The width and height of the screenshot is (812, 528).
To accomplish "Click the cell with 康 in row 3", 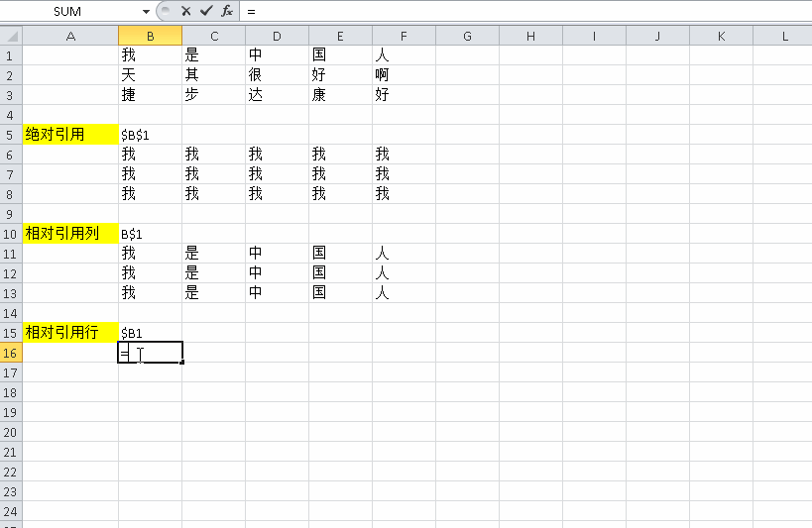I will coord(340,95).
